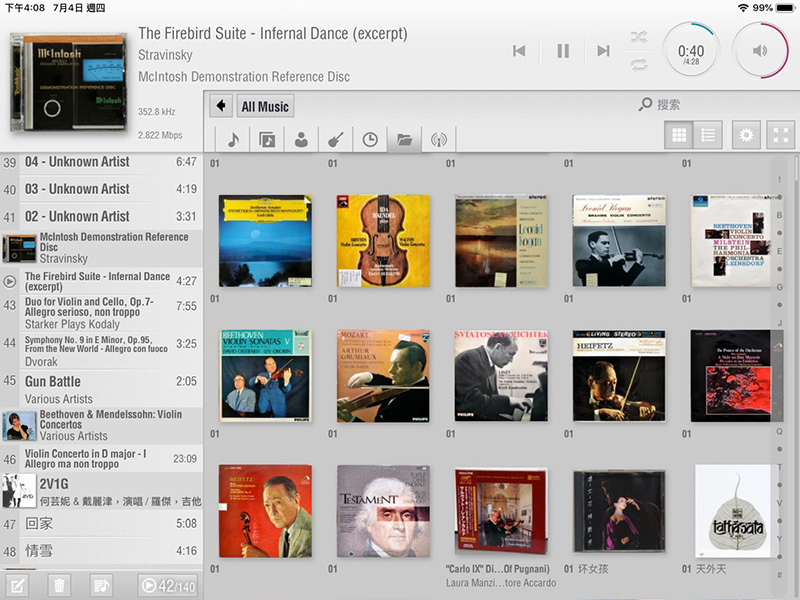Select the Gun Battle track
This screenshot has height=600, width=800.
101,389
